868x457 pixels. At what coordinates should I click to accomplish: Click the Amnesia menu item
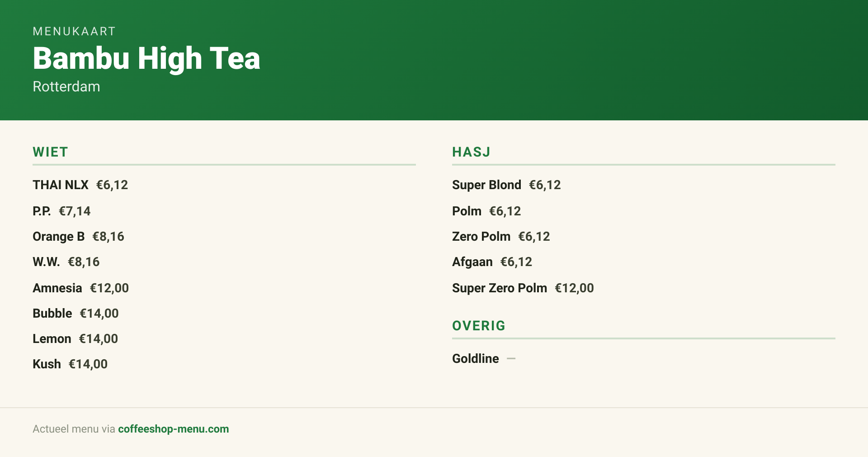(x=81, y=288)
